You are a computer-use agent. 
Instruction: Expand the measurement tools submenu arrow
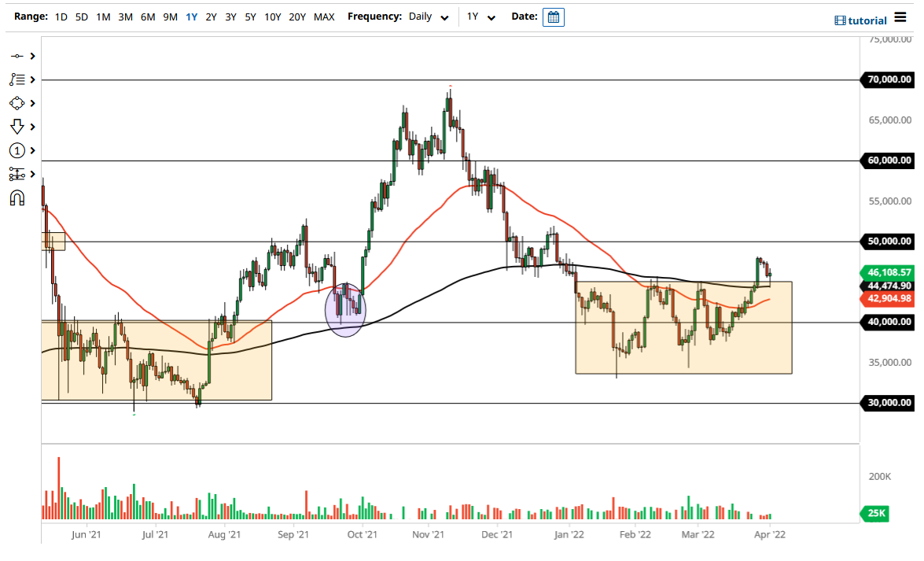coord(33,174)
